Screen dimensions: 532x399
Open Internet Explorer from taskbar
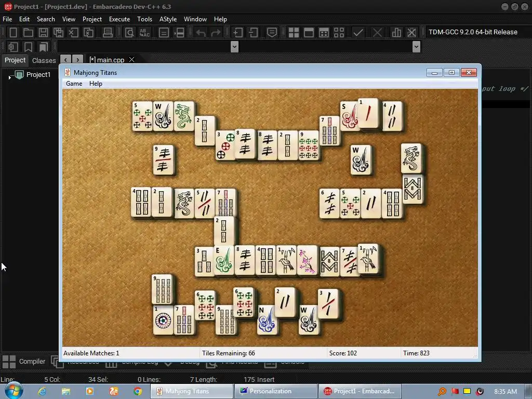click(x=42, y=391)
